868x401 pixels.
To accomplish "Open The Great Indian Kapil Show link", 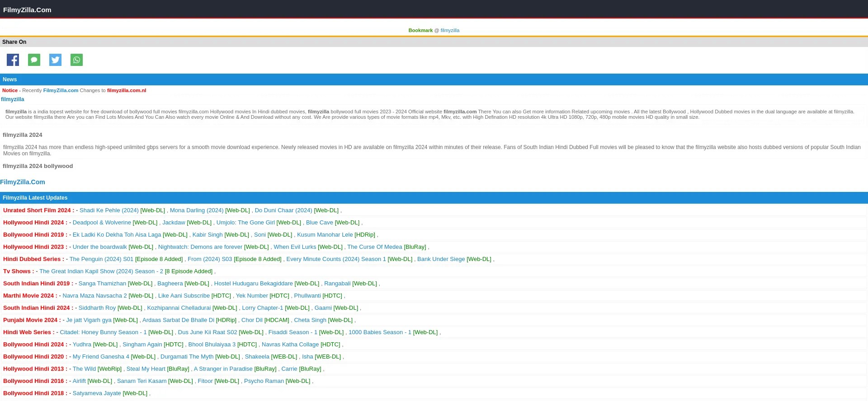I will (x=101, y=271).
